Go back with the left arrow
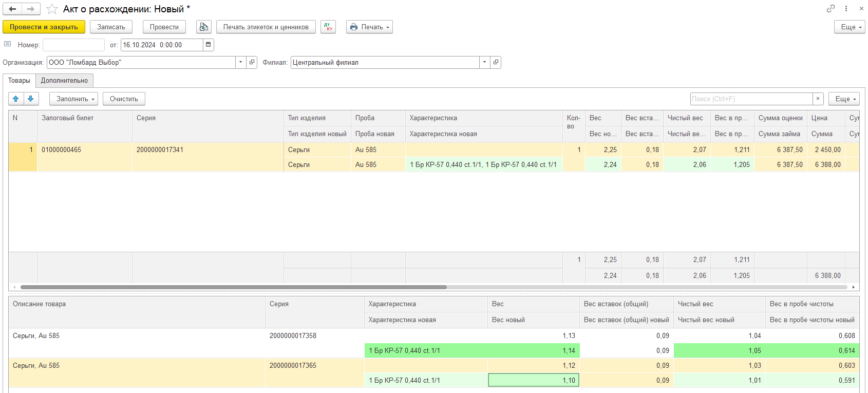The image size is (868, 393). [x=12, y=9]
